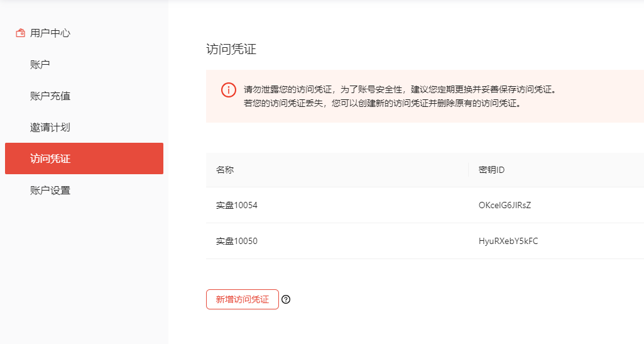Click the 访问凭证 page heading
The width and height of the screenshot is (644, 344).
tap(231, 50)
